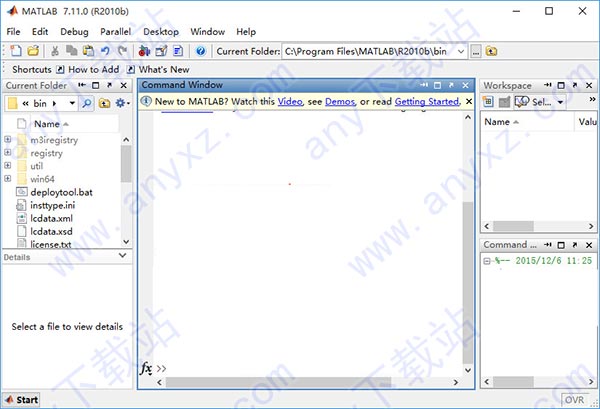Open file using toolbar folder icon

(33, 51)
